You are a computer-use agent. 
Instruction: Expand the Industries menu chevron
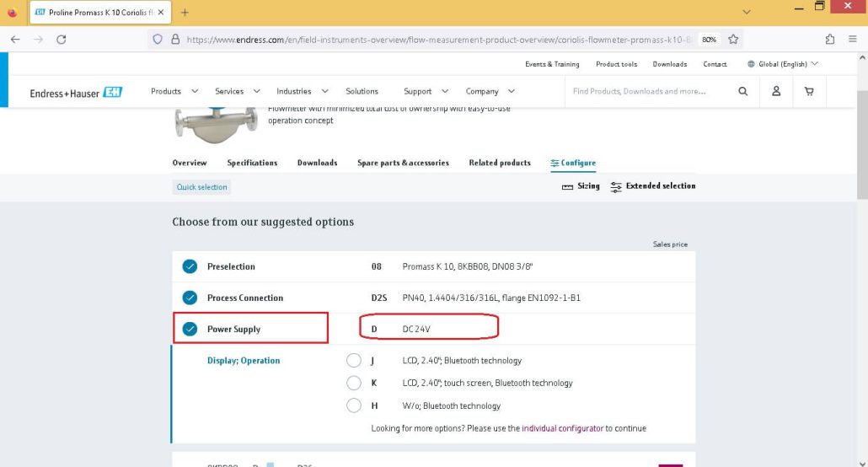(325, 91)
